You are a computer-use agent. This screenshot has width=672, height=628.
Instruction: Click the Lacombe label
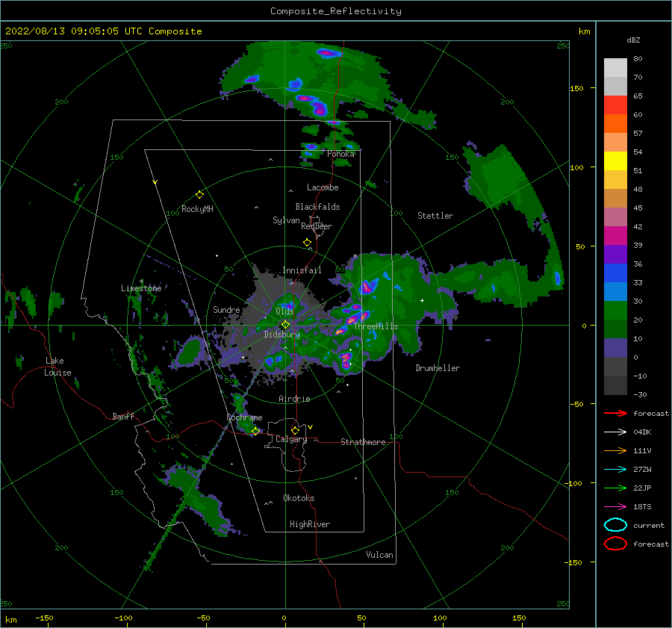click(x=323, y=187)
